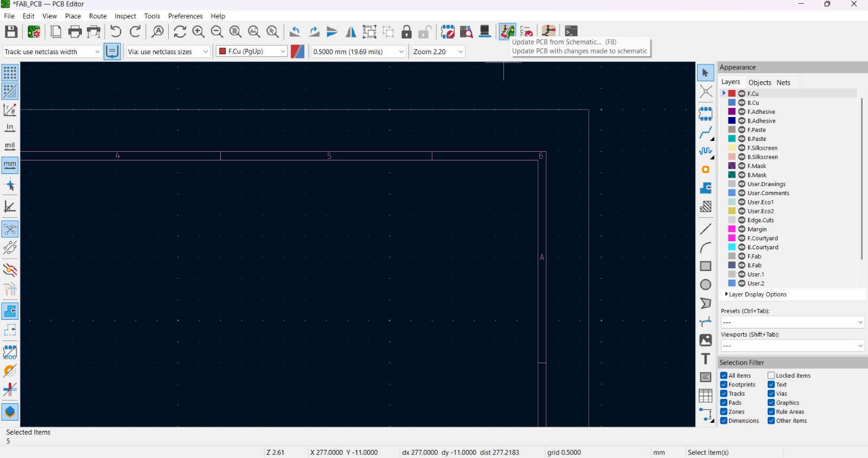The height and width of the screenshot is (458, 868).
Task: Pick the Draw Arc tool
Action: tap(706, 248)
